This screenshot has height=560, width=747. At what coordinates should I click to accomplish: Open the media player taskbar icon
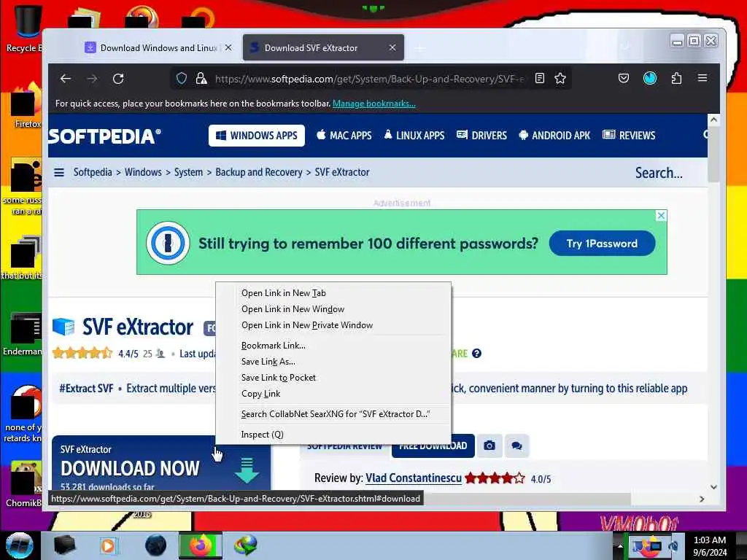click(108, 545)
